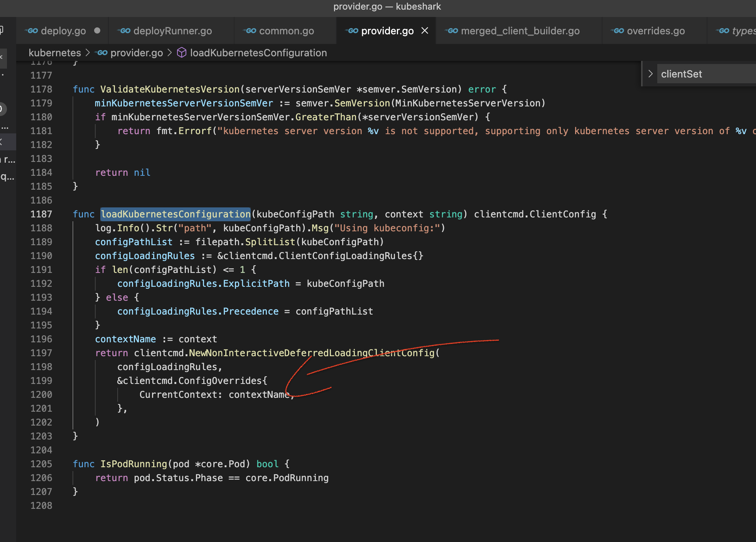
Task: Click the unsaved changes dot on deploy.go tab
Action: point(97,31)
